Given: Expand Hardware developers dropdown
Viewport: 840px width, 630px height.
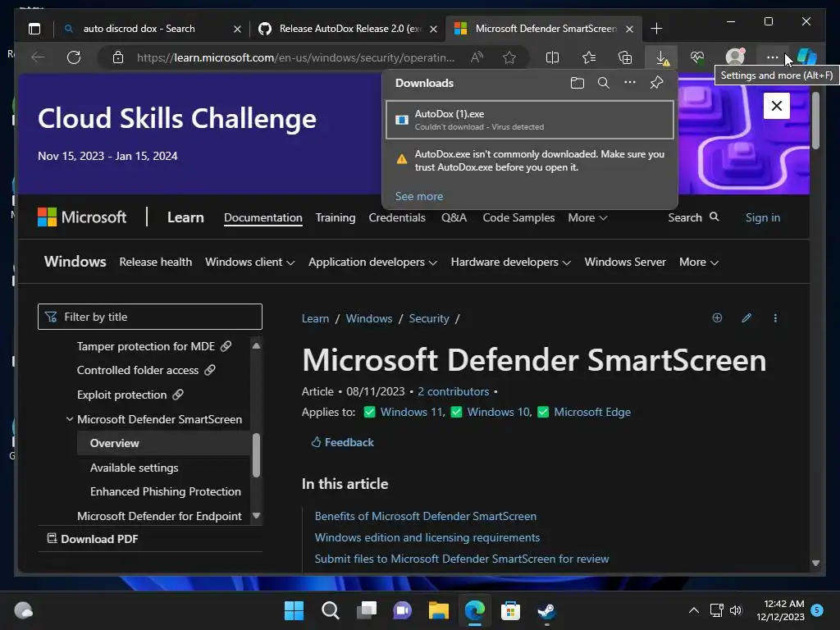Looking at the screenshot, I should coord(510,262).
